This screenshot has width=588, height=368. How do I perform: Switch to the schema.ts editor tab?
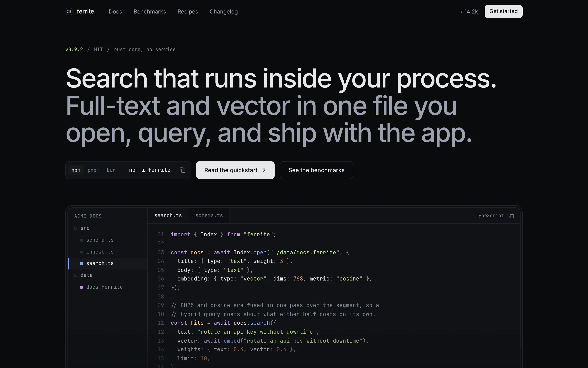[209, 215]
